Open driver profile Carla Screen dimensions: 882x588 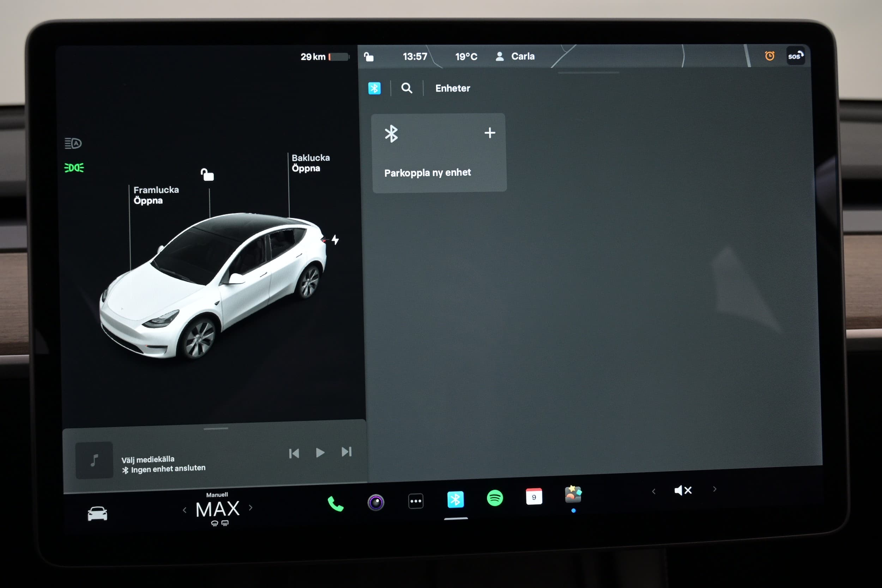coord(515,56)
